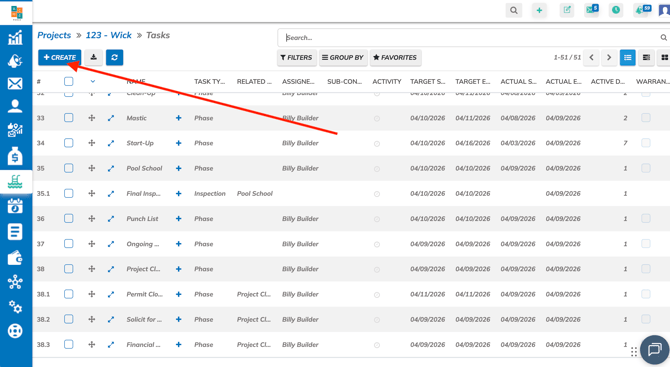The image size is (670, 367).
Task: Open the settings gears sidebar icon
Action: coord(15,306)
